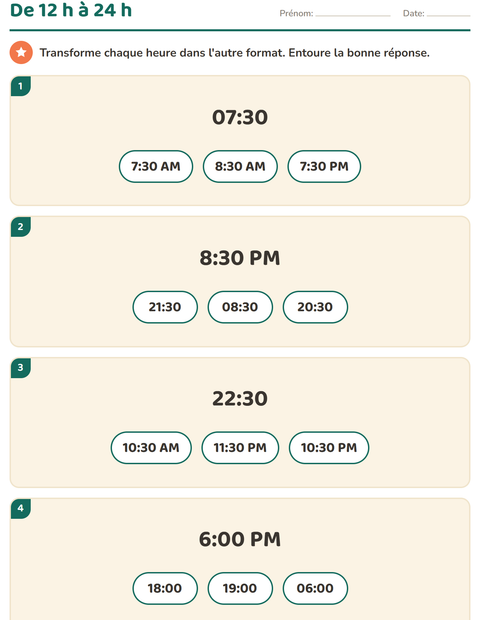
Task: Click the question 4 number badge
Action: coord(21,508)
